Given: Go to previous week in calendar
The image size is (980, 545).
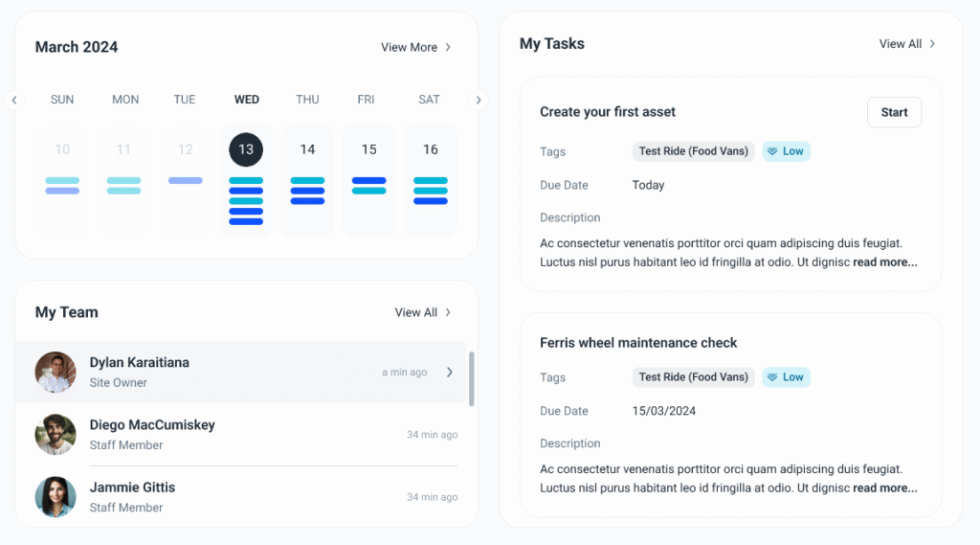Looking at the screenshot, I should [x=14, y=100].
